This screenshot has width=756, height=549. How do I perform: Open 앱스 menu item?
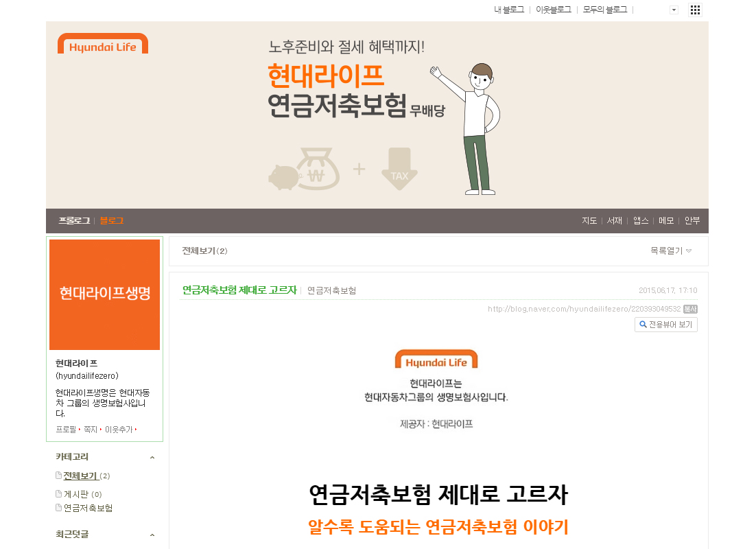pos(641,220)
